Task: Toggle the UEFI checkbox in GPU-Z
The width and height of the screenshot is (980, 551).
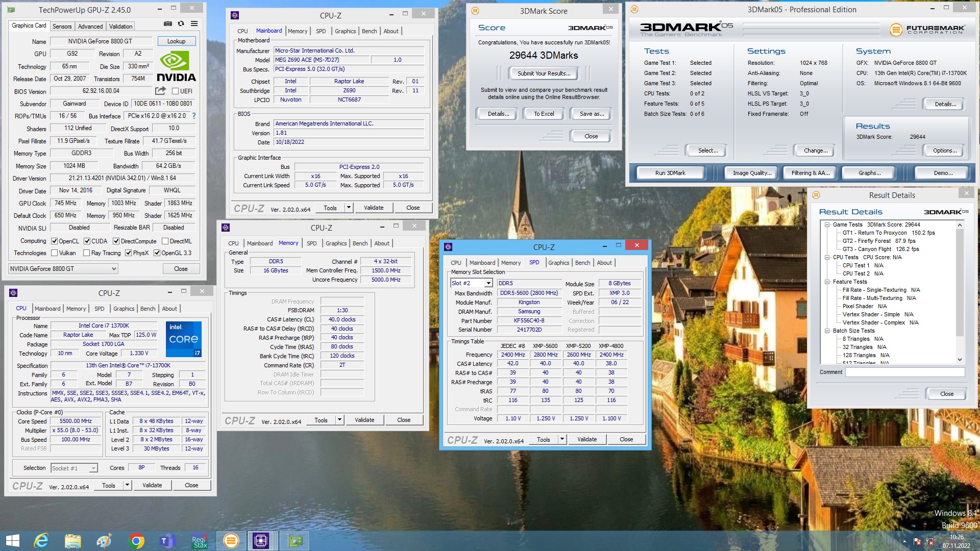Action: click(x=175, y=91)
